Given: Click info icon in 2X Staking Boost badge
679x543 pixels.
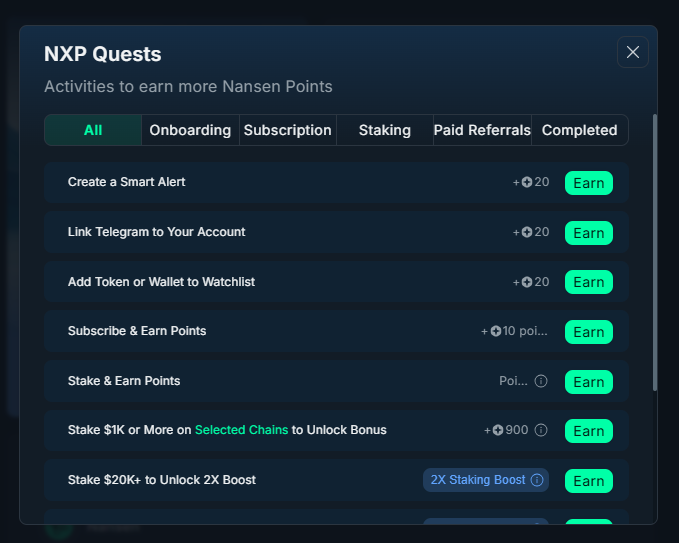Looking at the screenshot, I should [537, 480].
